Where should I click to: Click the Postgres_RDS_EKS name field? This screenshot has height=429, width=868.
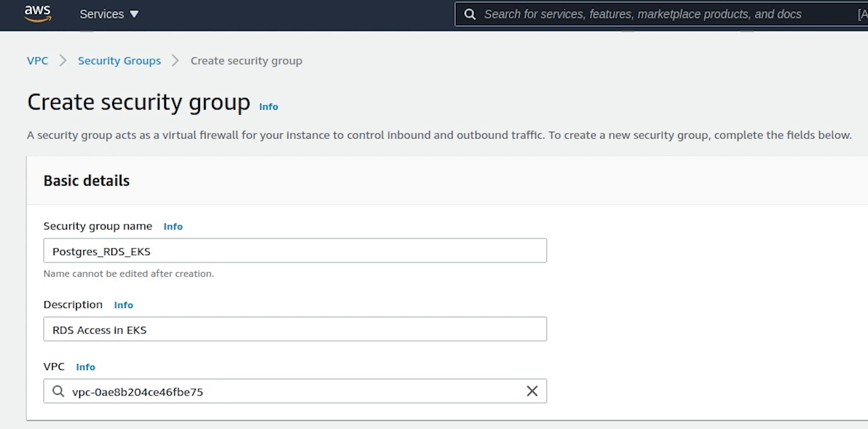(295, 251)
